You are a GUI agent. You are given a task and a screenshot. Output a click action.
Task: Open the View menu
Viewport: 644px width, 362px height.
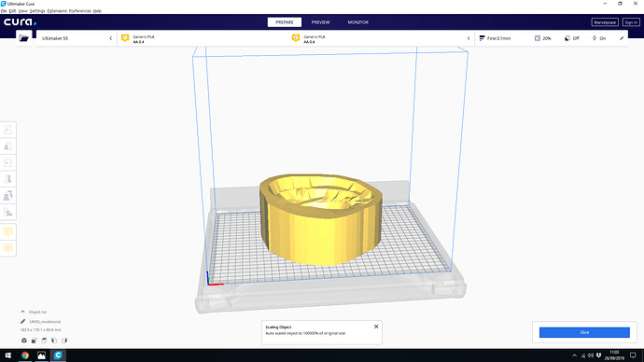point(22,10)
